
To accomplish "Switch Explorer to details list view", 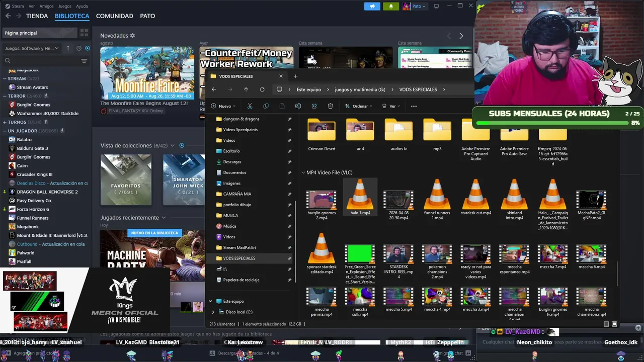I will point(606,324).
